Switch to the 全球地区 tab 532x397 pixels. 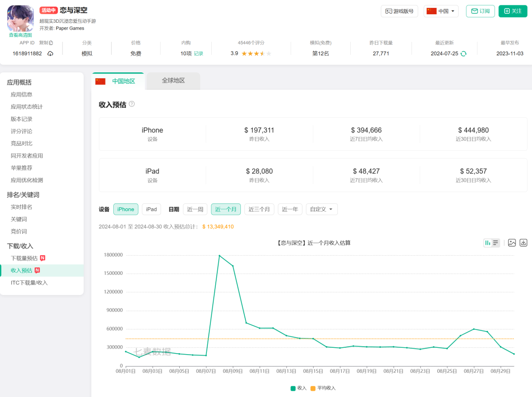(x=173, y=81)
